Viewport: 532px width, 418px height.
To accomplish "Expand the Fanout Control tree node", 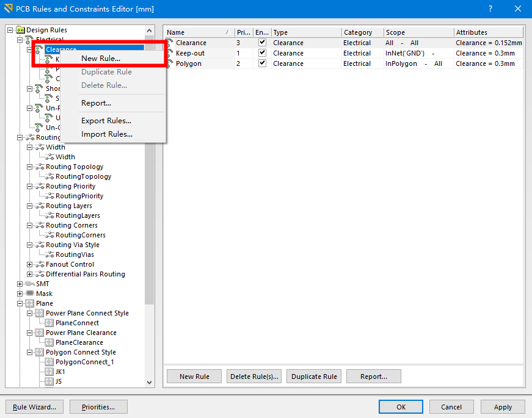I will point(30,264).
